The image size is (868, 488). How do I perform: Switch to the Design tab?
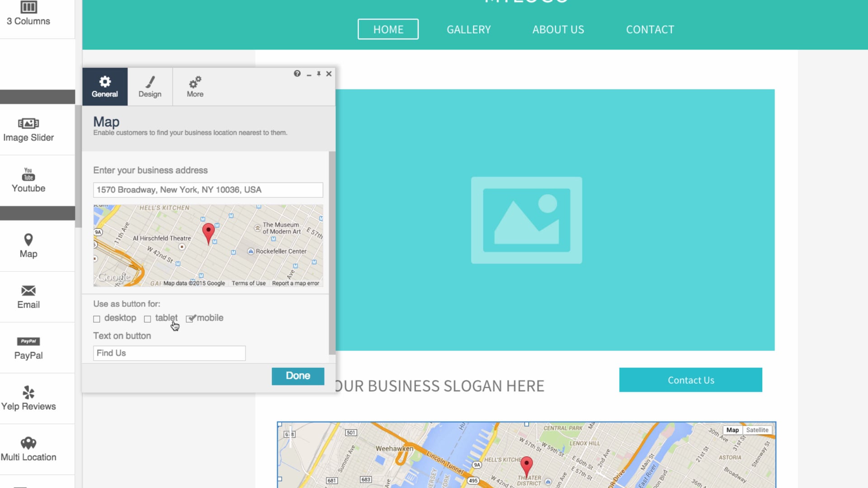click(150, 87)
